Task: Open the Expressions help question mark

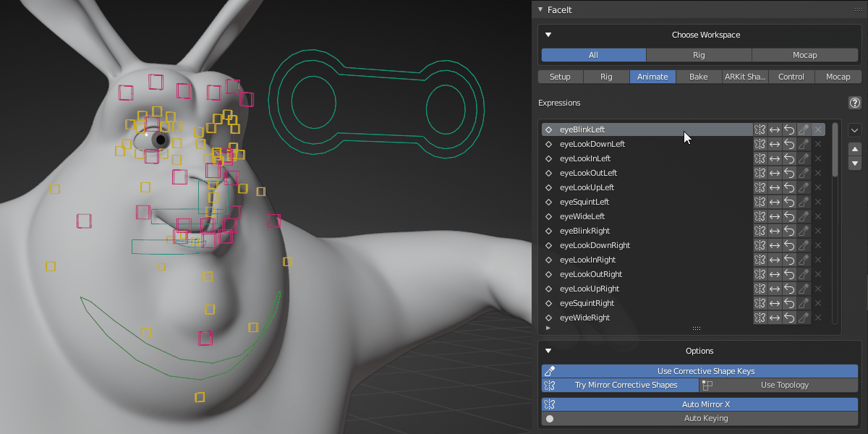Action: click(854, 103)
